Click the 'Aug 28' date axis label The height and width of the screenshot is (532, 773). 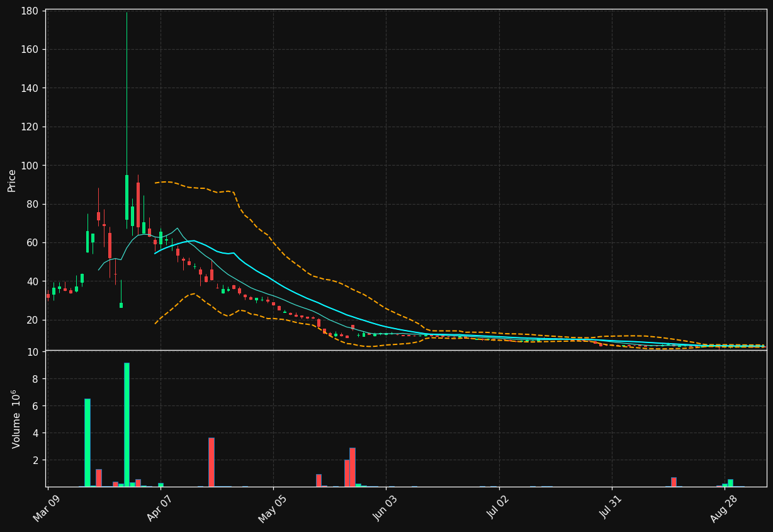(725, 509)
